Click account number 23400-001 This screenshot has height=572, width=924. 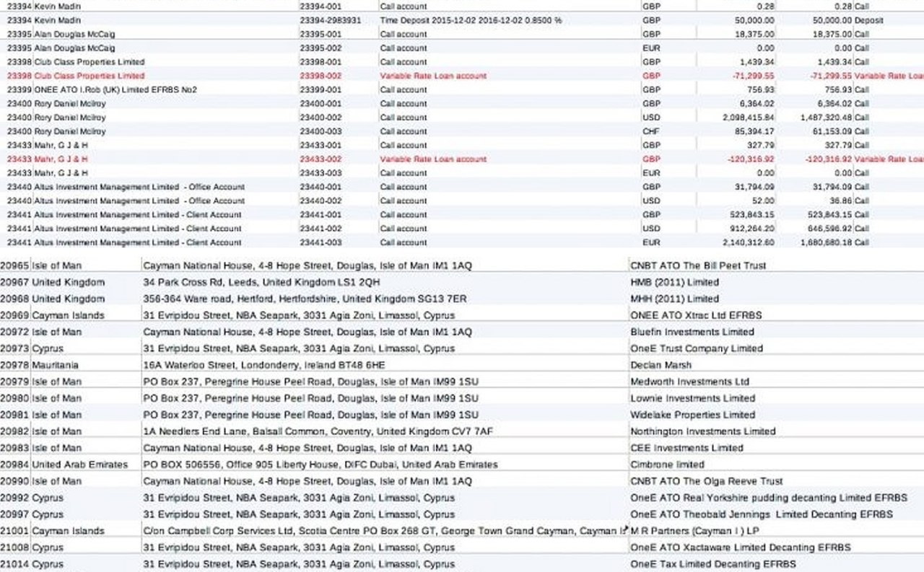click(320, 103)
